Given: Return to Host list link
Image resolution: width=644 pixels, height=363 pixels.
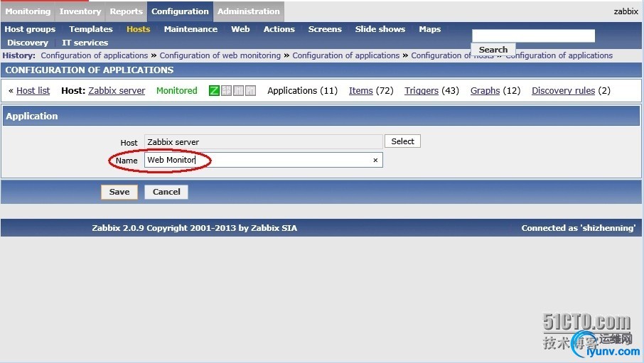Looking at the screenshot, I should pyautogui.click(x=33, y=91).
